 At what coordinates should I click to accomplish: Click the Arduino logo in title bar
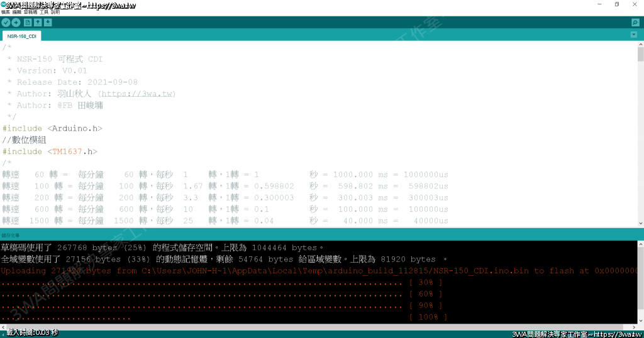[x=4, y=4]
